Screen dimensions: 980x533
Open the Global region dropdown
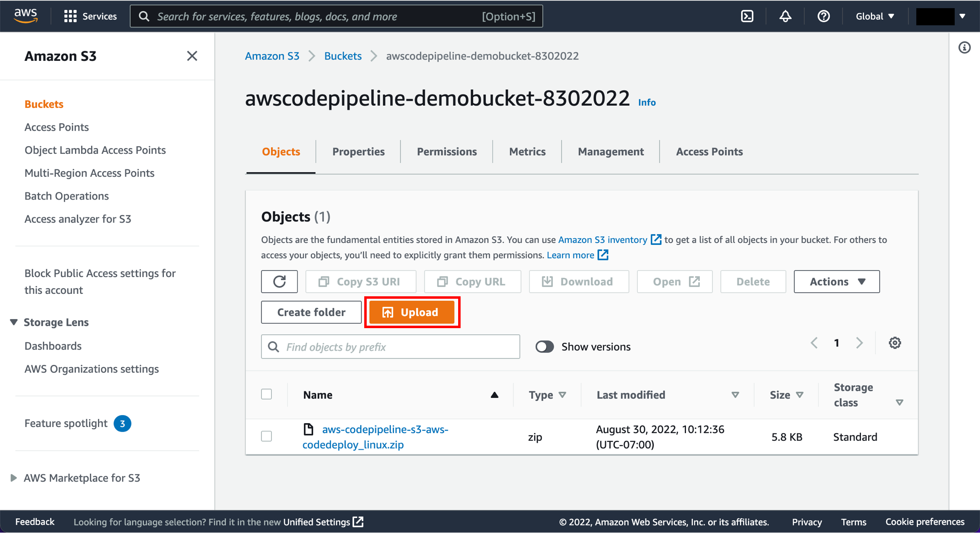click(875, 16)
